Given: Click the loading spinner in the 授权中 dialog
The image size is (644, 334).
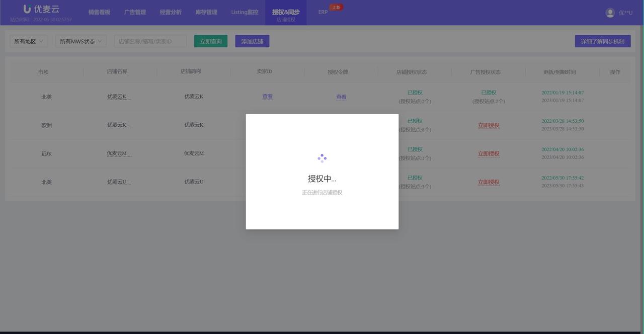Looking at the screenshot, I should 321,157.
